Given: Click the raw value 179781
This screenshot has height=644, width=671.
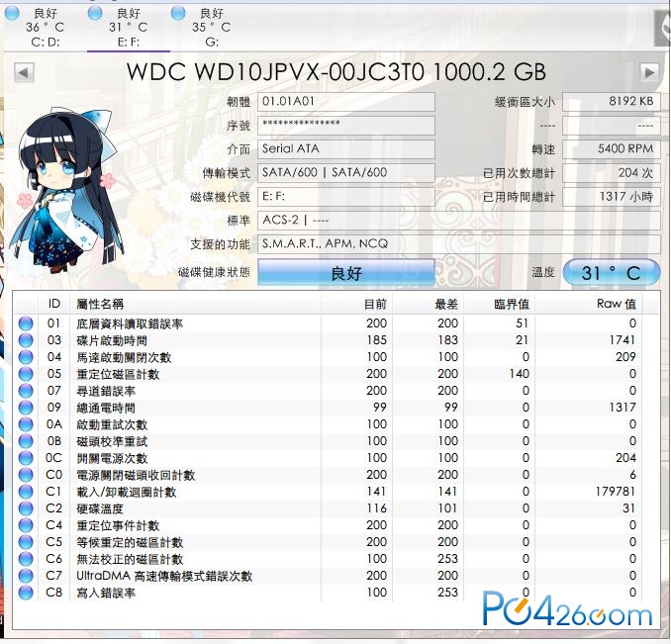Looking at the screenshot, I should point(615,492).
